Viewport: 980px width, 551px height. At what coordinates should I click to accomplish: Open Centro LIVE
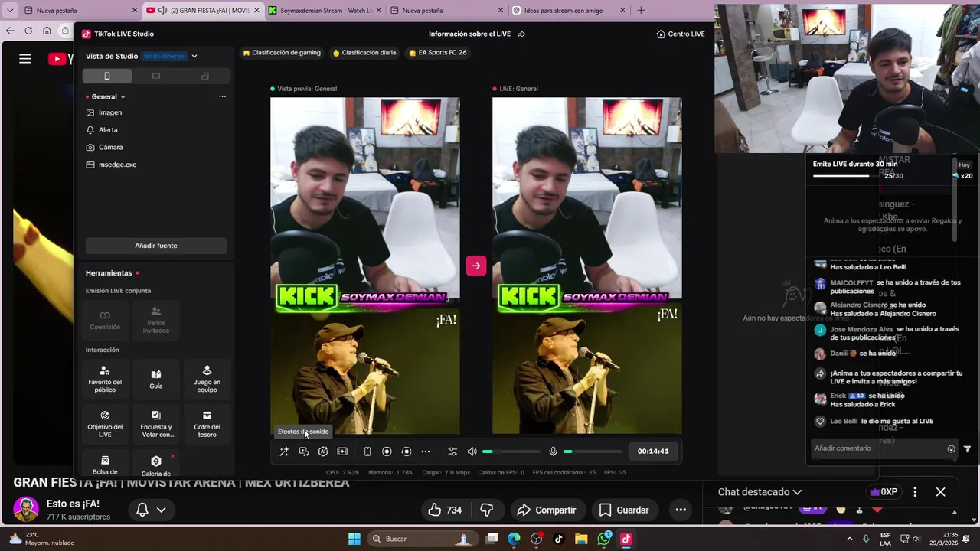pos(681,34)
